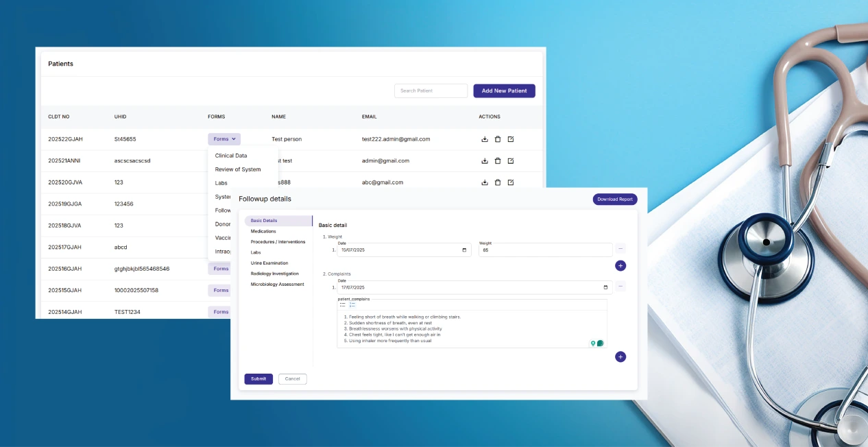Click the Search Patient input field
Viewport: 868px width, 447px height.
[431, 90]
